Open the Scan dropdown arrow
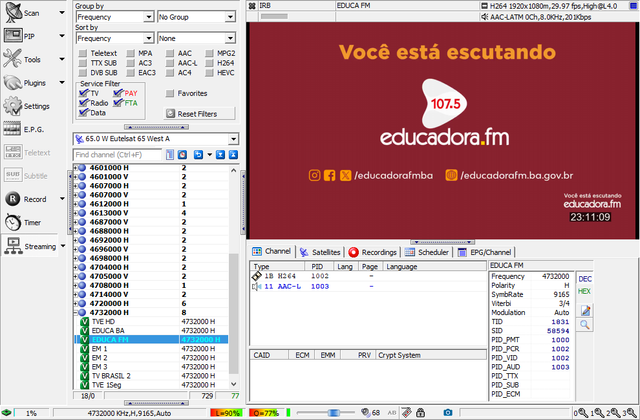This screenshot has width=640, height=420. pyautogui.click(x=62, y=13)
